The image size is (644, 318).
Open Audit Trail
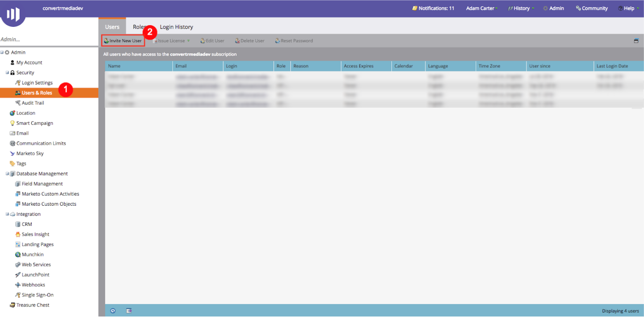coord(29,103)
